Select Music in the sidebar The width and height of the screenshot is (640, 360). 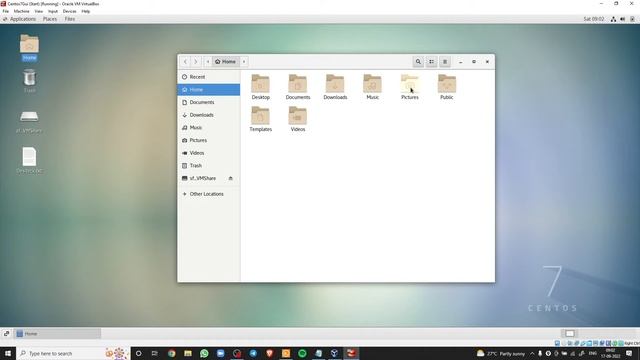[209, 127]
